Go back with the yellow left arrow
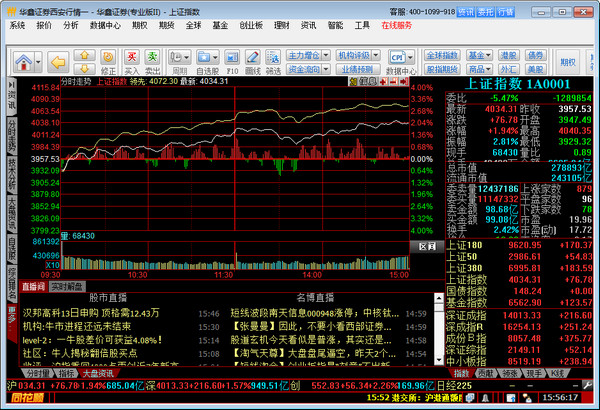The image size is (600, 410). tap(58, 62)
